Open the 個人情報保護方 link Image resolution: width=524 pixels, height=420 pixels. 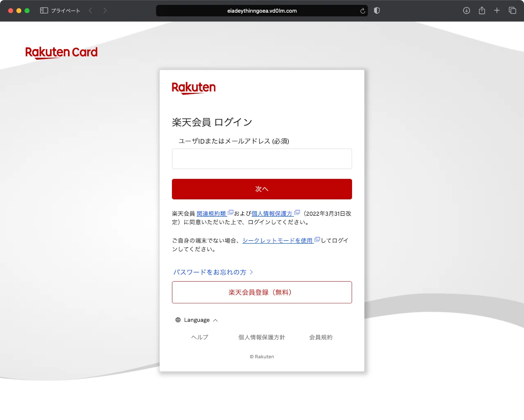[x=272, y=214]
